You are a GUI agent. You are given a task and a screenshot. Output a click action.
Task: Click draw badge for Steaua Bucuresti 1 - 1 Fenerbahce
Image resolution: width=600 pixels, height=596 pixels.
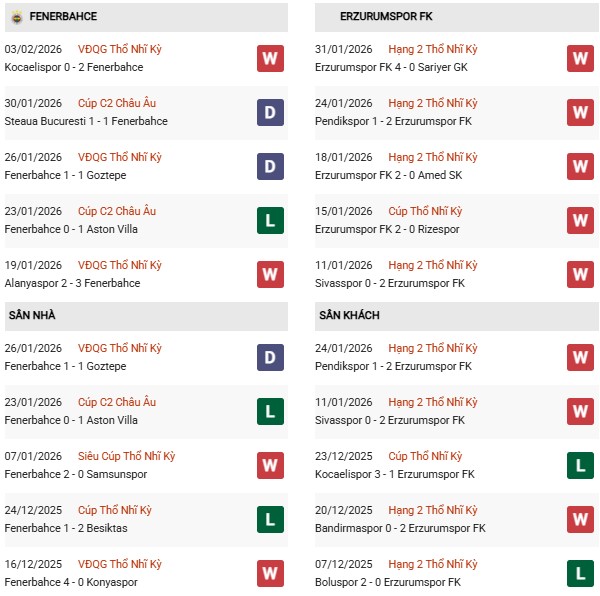(x=270, y=112)
